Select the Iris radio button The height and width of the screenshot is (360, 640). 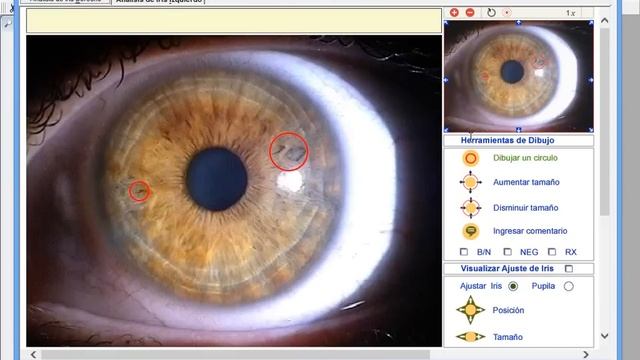coord(513,287)
